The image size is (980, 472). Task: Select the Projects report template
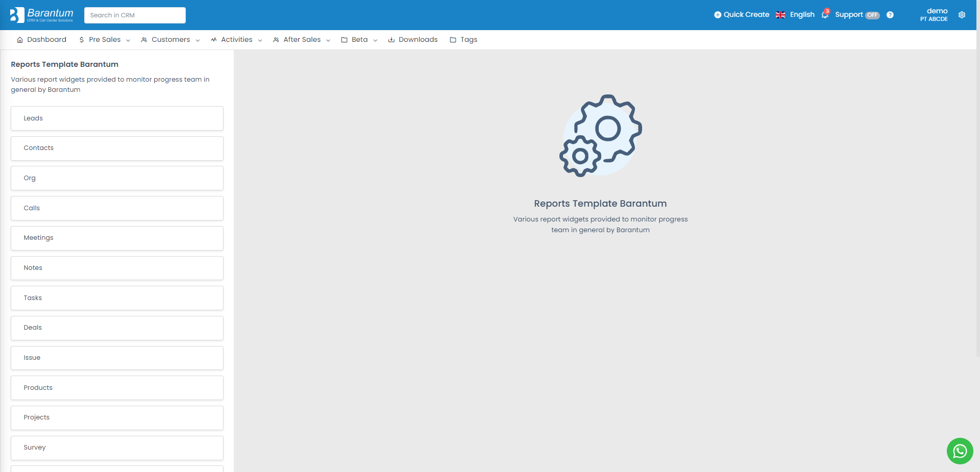(117, 418)
